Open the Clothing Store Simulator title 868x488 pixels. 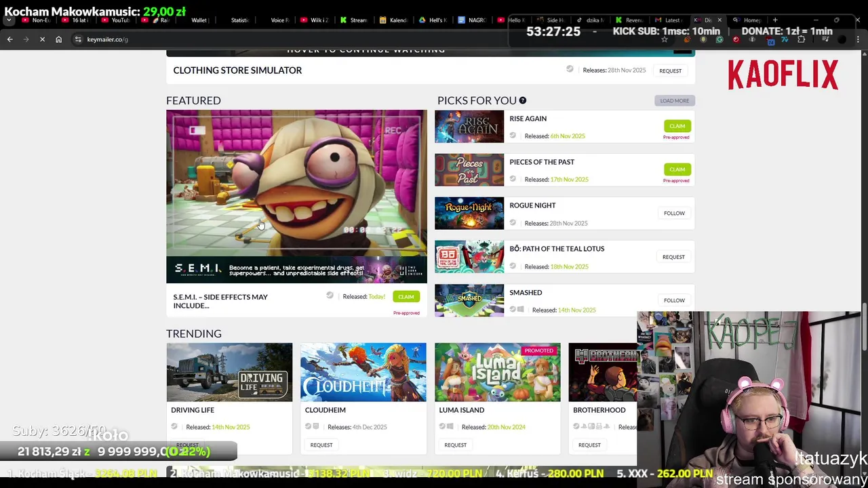coord(237,70)
